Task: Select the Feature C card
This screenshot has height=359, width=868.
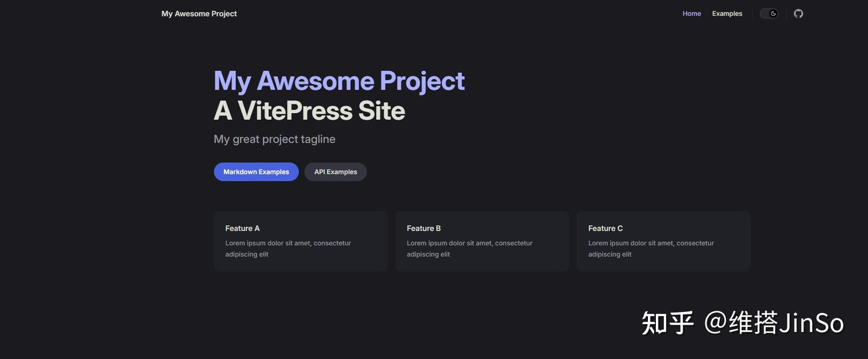Action: pos(664,241)
